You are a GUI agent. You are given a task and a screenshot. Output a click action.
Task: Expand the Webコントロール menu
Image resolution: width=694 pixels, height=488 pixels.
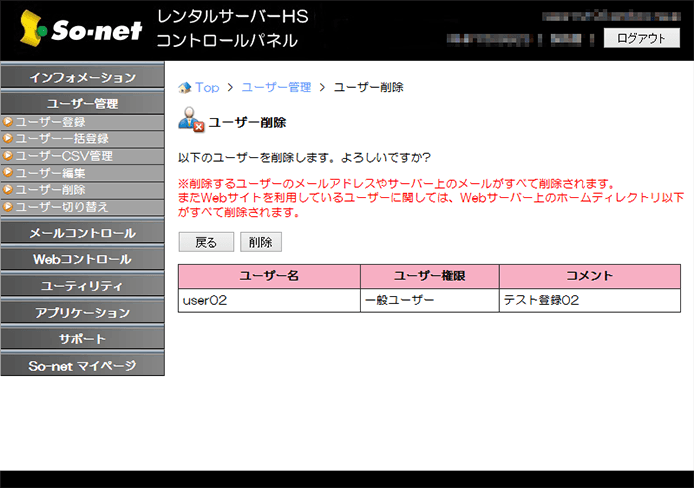(x=82, y=260)
